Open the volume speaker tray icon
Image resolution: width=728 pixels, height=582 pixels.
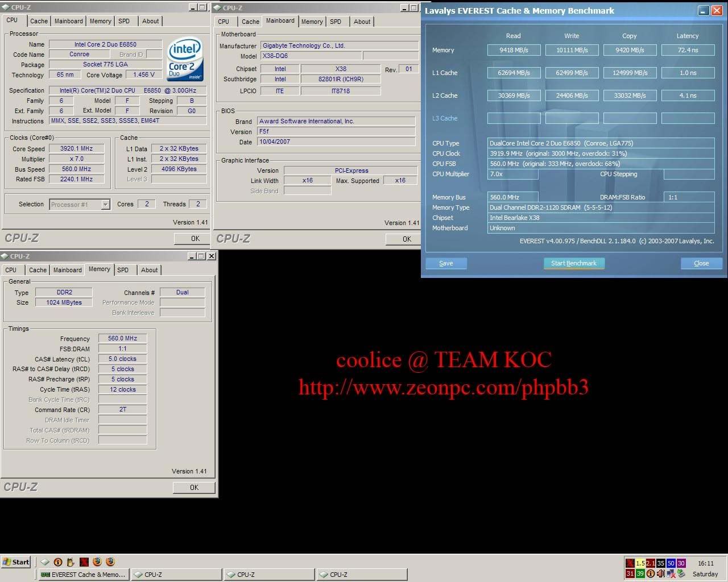pyautogui.click(x=661, y=573)
